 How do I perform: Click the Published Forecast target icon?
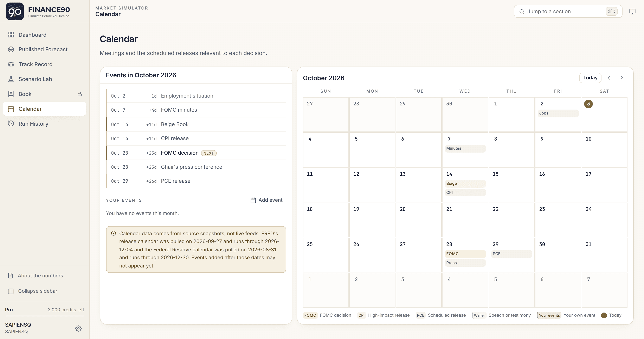pos(11,49)
